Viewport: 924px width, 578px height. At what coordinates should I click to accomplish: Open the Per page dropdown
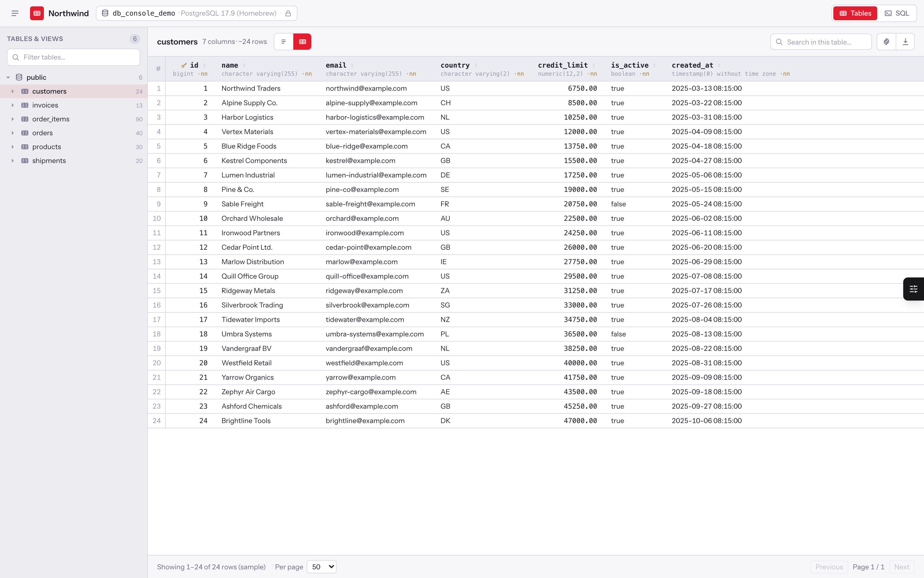(321, 566)
